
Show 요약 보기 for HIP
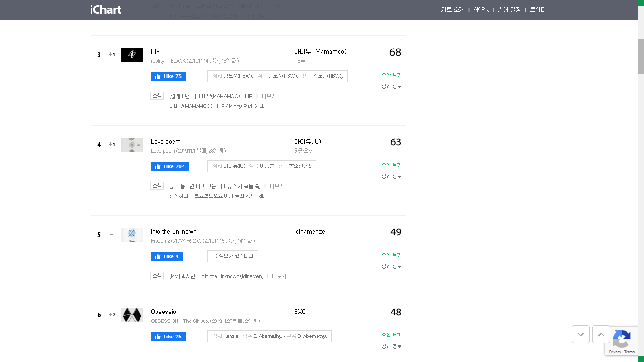click(392, 75)
